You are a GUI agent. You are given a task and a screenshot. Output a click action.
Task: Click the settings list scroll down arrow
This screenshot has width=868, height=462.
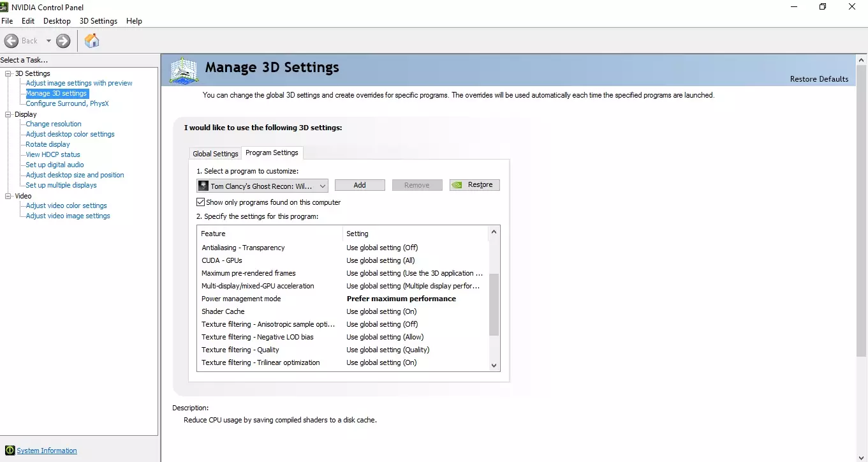pos(494,365)
